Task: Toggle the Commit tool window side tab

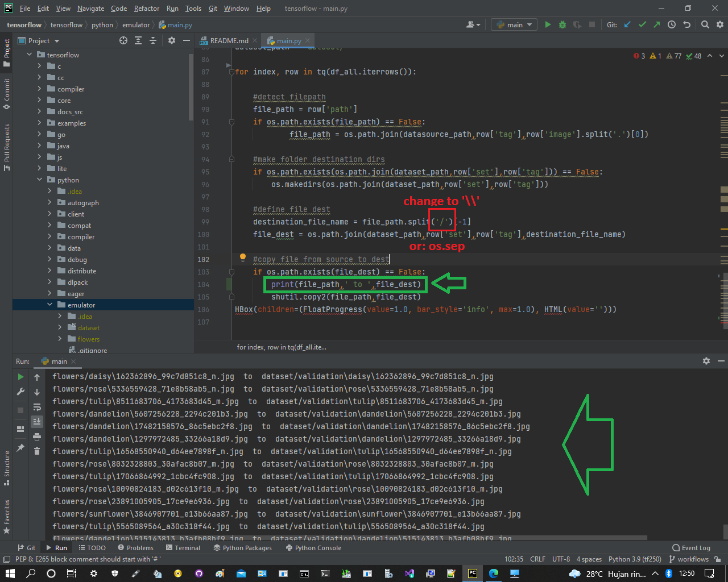Action: pos(6,94)
